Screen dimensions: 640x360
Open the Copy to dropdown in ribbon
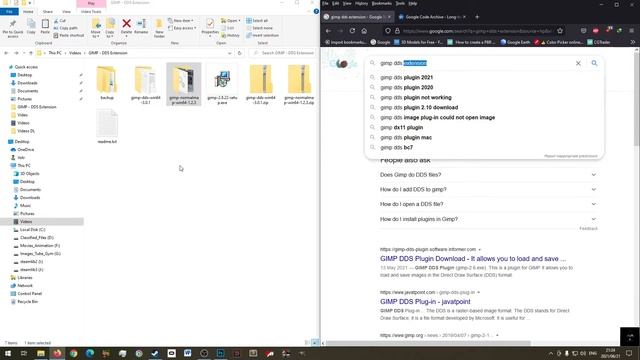110,34
